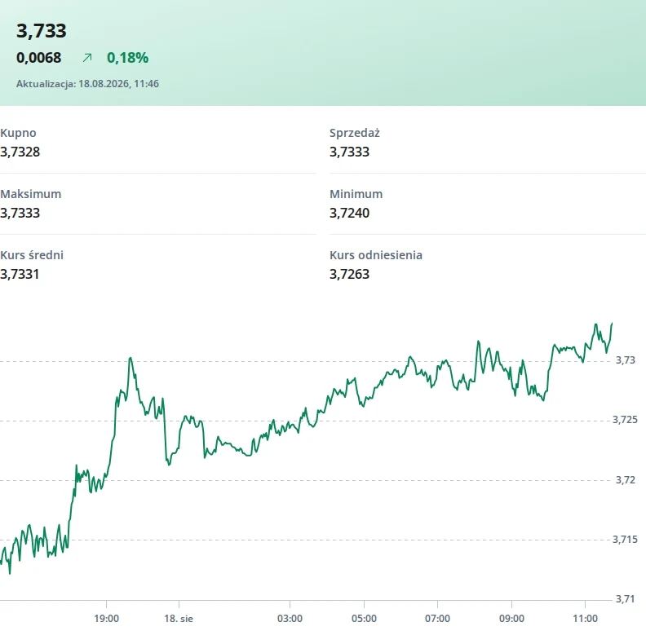Viewport: 646px width, 644px height.
Task: Click the Maksimum value 3,7333
Action: [20, 213]
